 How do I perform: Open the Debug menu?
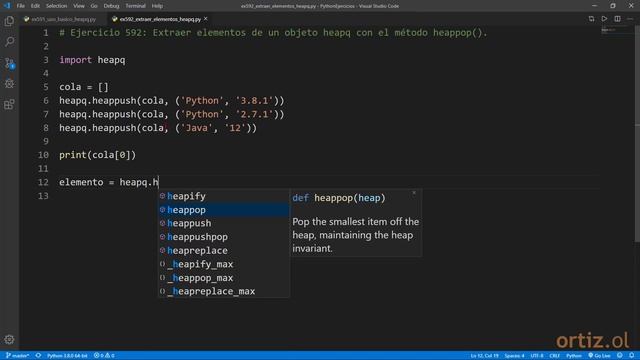coord(111,6)
